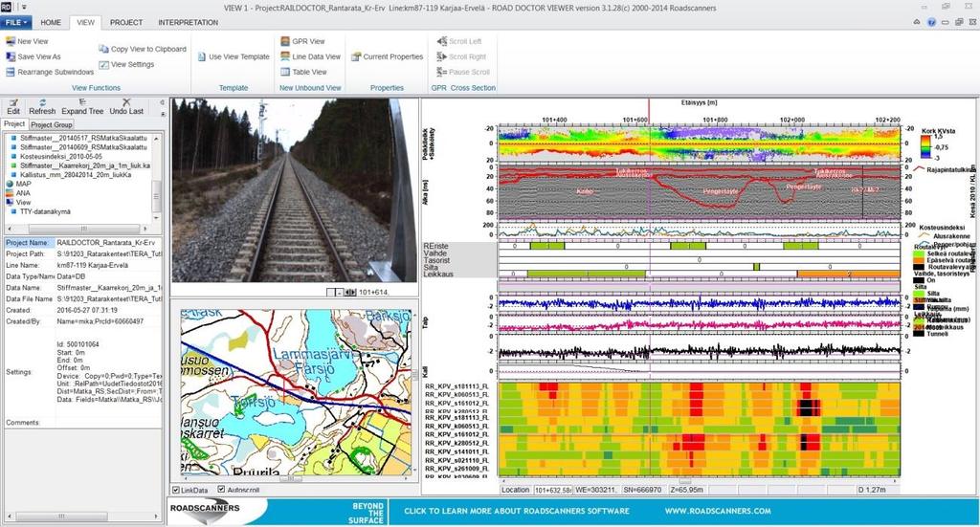Click Undo Last
980x527 pixels.
point(126,107)
